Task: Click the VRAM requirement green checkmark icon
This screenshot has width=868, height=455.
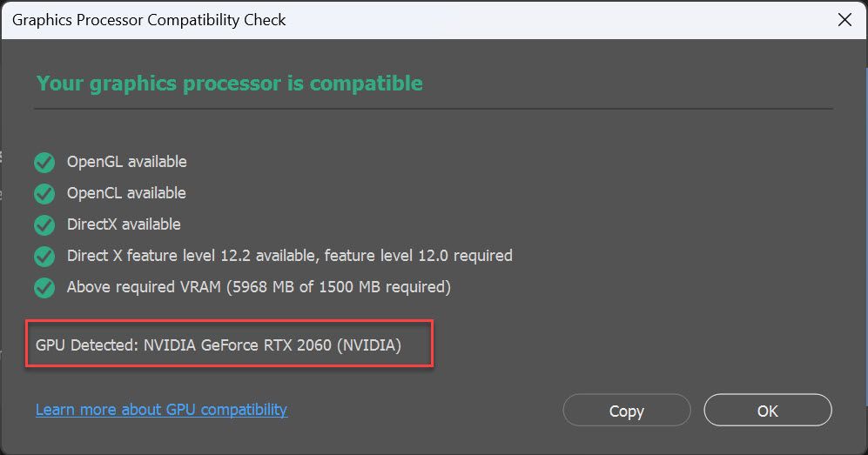Action: click(x=44, y=288)
